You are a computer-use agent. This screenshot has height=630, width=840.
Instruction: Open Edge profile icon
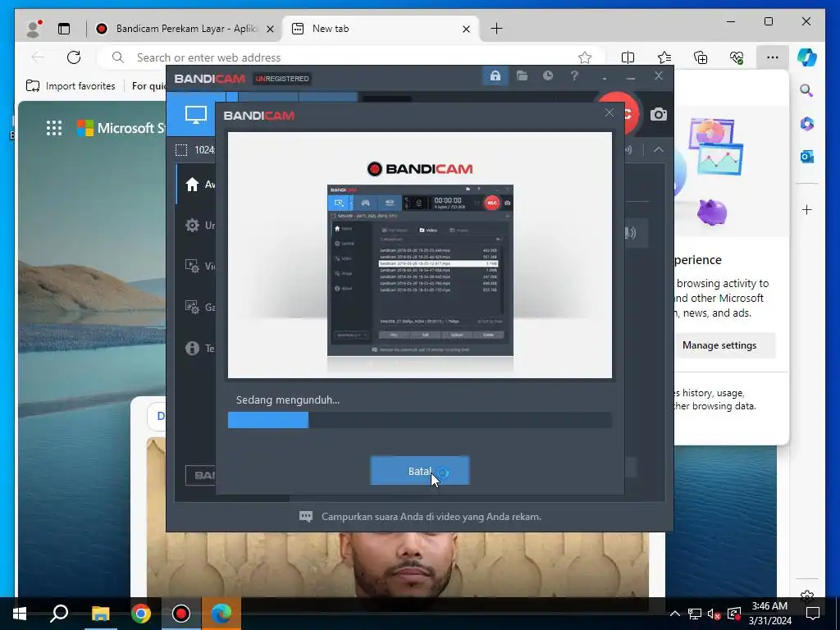pos(33,29)
